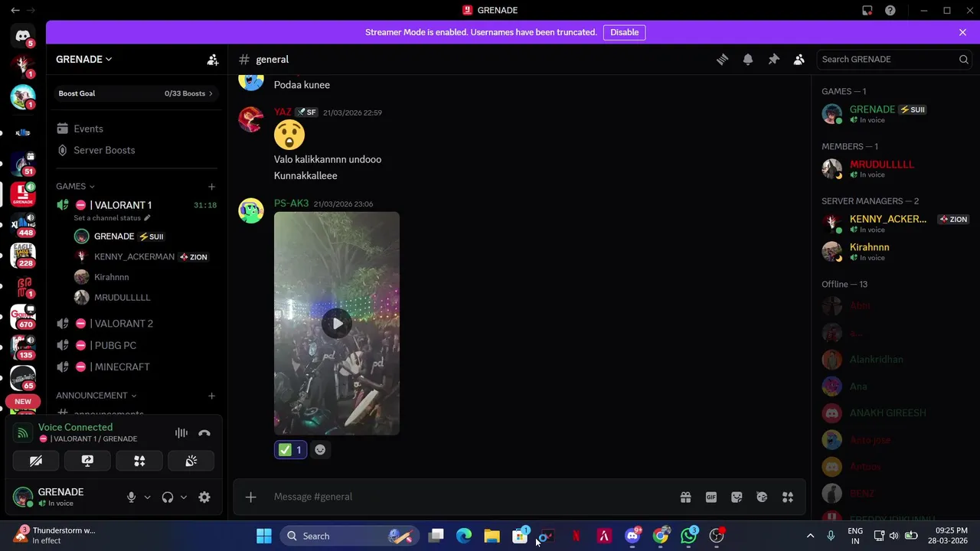Open voice connection signal details icon

coord(23,433)
